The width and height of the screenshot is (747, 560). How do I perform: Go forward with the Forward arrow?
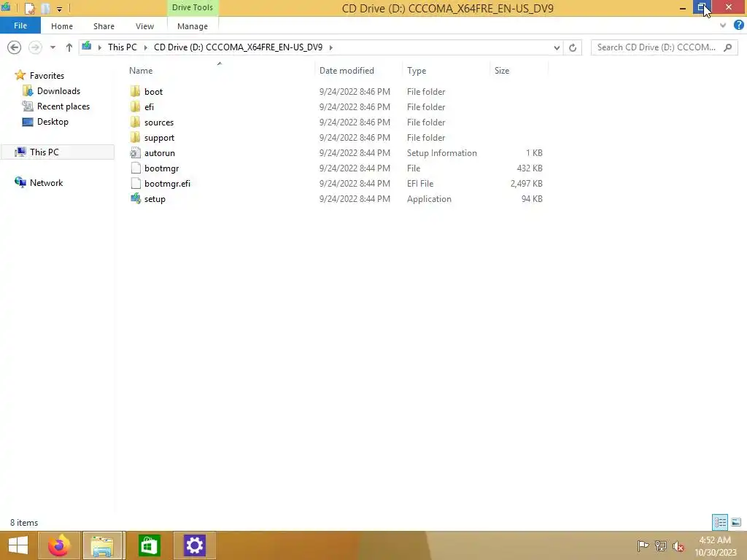[x=35, y=47]
